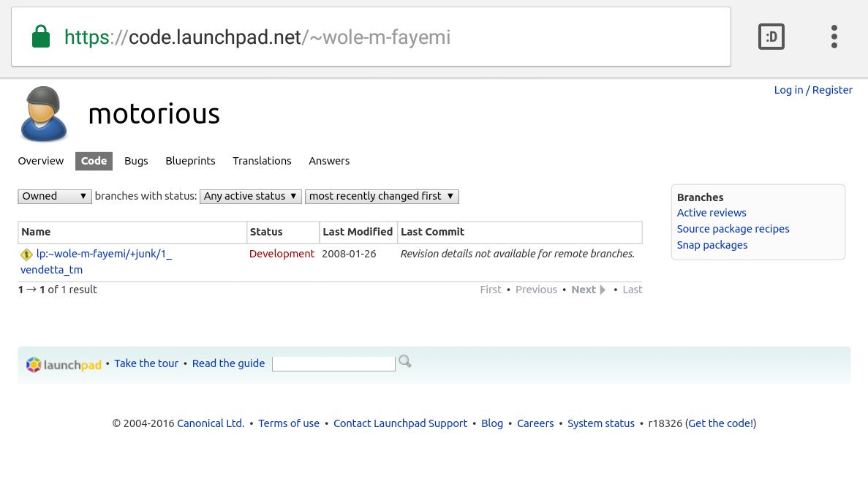Switch to the Overview tab
Viewport: 868px width, 487px height.
coord(40,161)
